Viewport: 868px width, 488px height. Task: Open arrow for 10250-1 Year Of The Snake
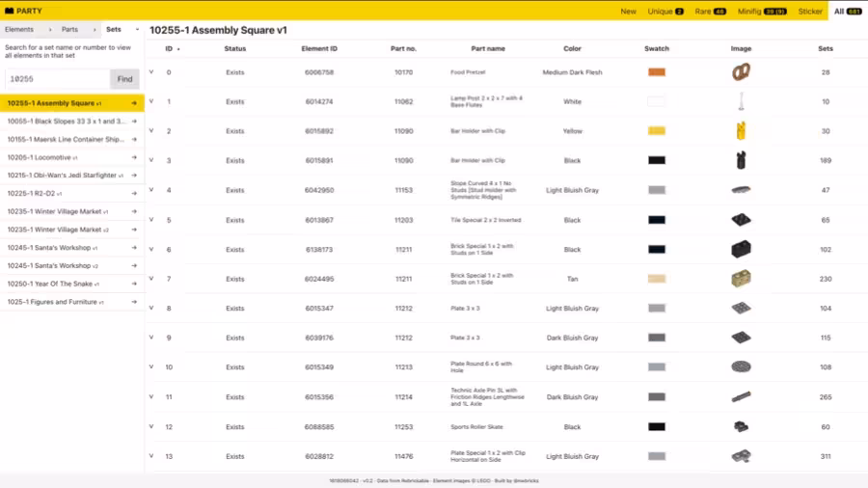click(134, 284)
